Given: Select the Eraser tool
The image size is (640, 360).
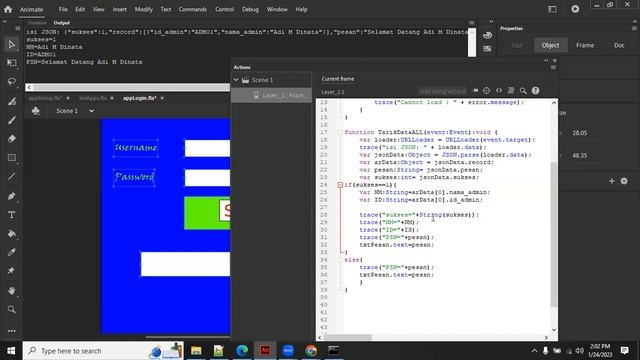Looking at the screenshot, I should 11,139.
